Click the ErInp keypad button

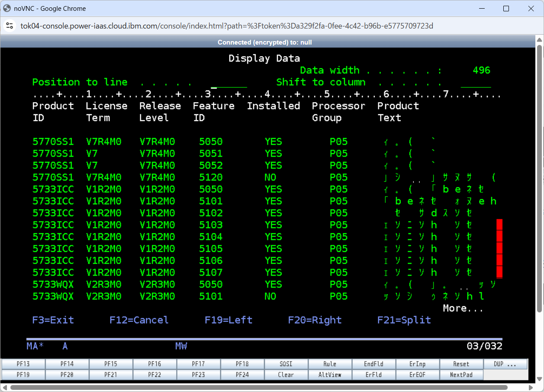418,364
